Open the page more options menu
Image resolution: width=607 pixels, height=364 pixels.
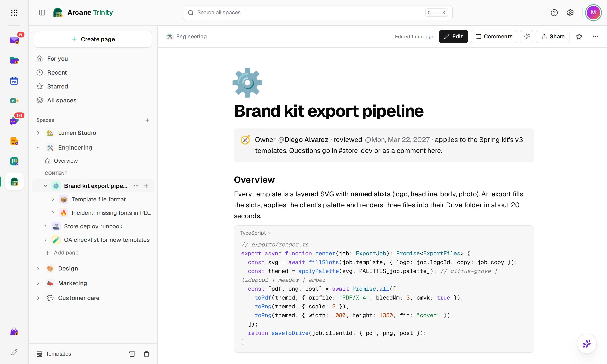click(595, 36)
